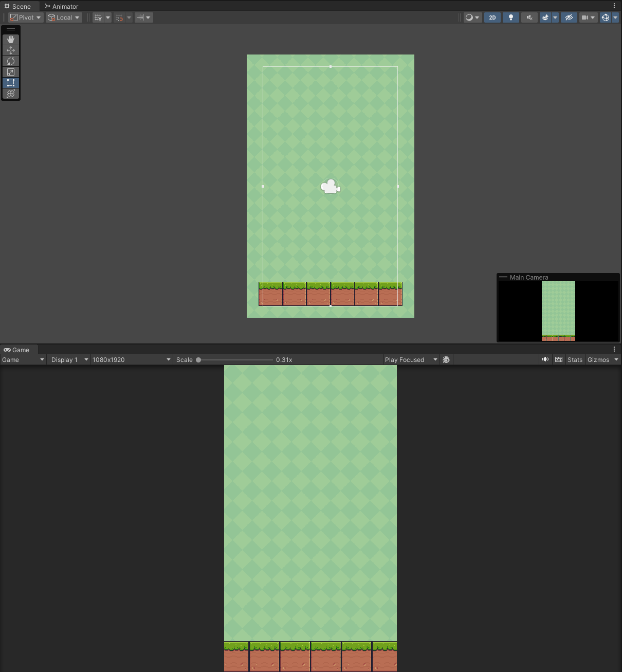
Task: Open the scene effects dropdown arrow
Action: [x=555, y=17]
